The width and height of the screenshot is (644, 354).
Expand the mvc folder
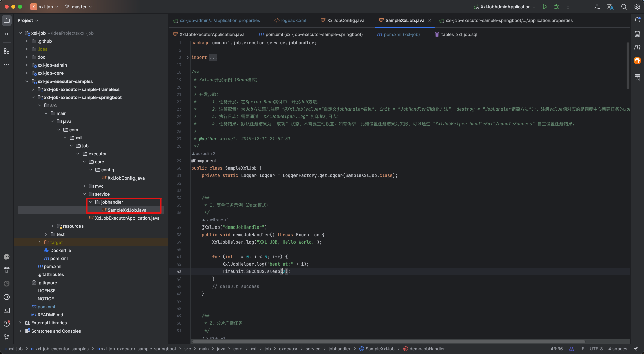[84, 186]
